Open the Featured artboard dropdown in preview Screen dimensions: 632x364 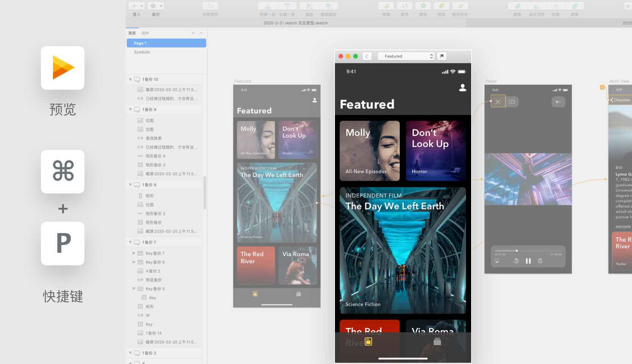406,56
